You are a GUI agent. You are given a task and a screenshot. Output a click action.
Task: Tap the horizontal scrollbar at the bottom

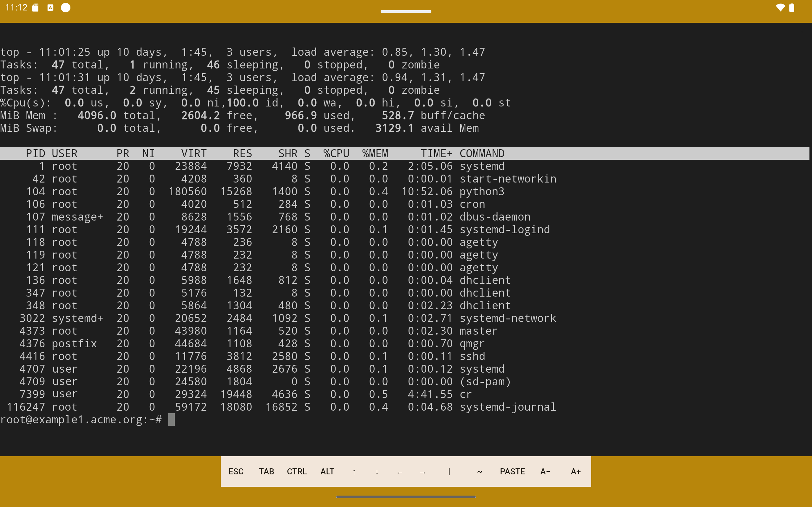click(x=406, y=497)
